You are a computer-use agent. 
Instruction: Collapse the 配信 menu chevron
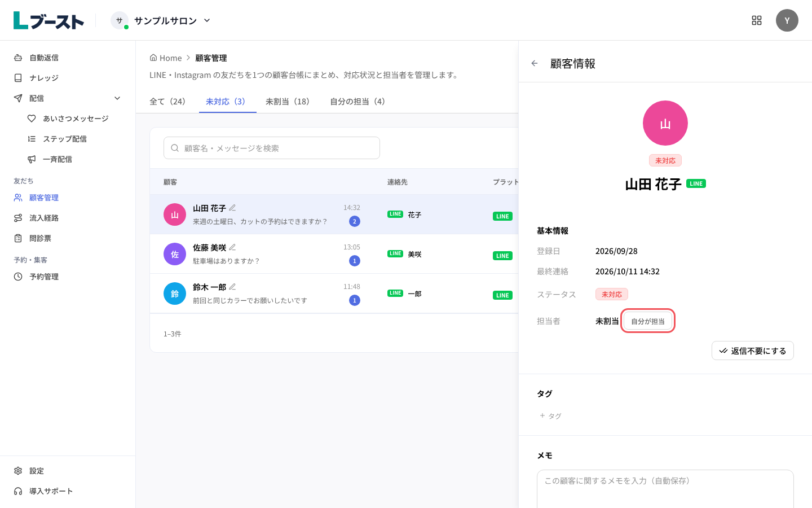point(117,98)
